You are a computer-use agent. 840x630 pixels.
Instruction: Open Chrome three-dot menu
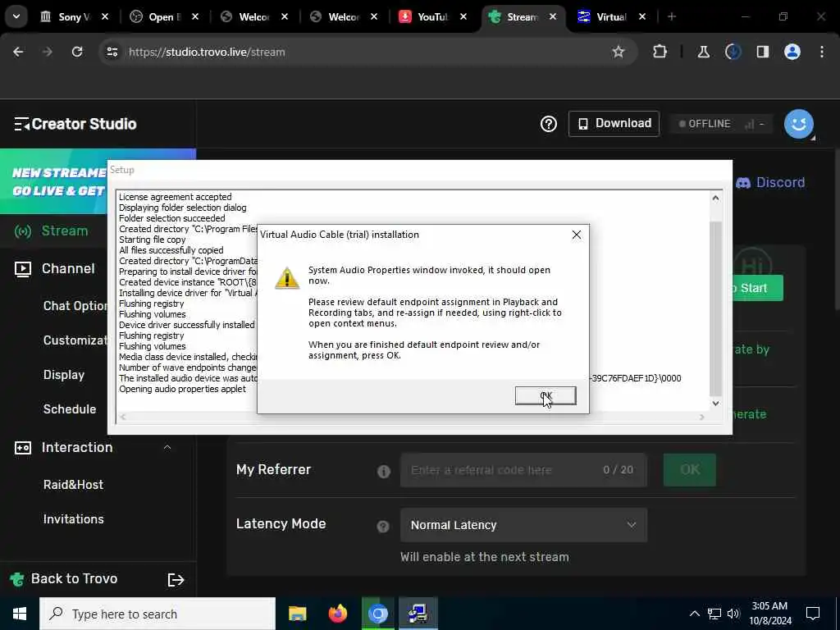(x=822, y=52)
